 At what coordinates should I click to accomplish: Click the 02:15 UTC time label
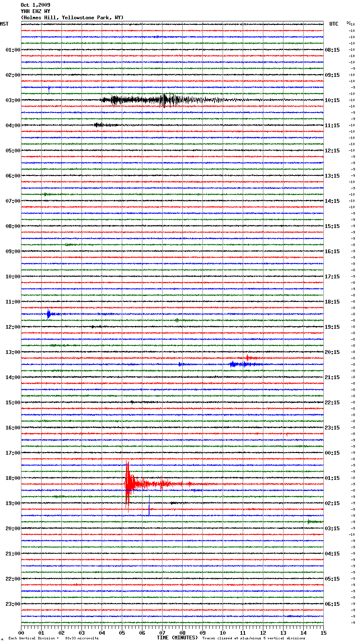click(x=332, y=503)
